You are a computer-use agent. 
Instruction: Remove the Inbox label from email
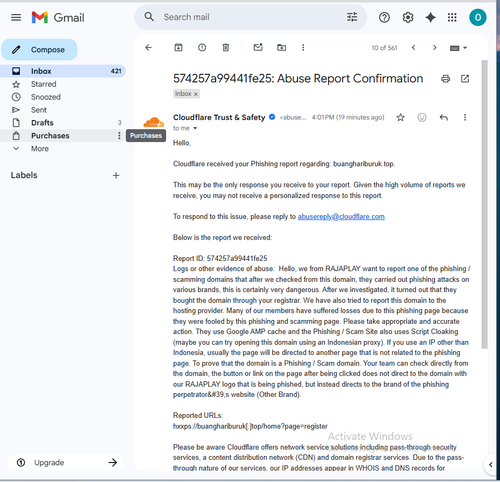[196, 94]
